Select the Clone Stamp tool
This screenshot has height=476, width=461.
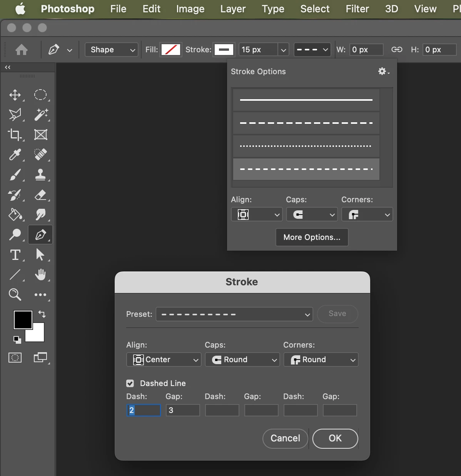(x=40, y=175)
